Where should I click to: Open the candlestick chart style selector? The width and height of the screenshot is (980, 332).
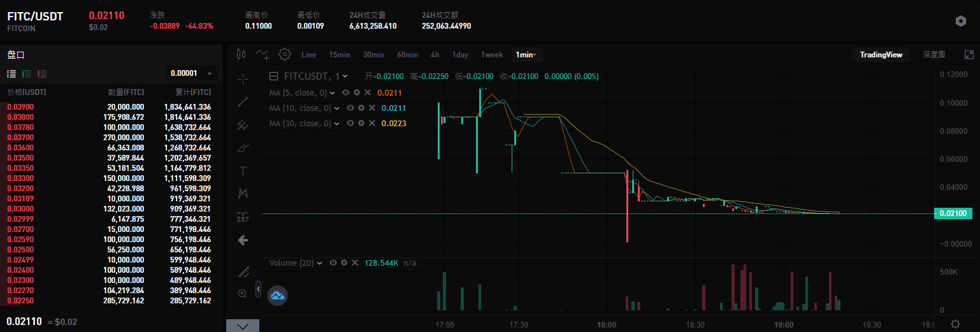tap(241, 55)
